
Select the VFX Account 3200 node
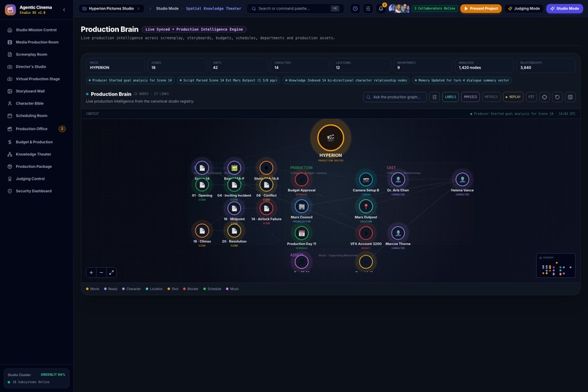[365, 234]
